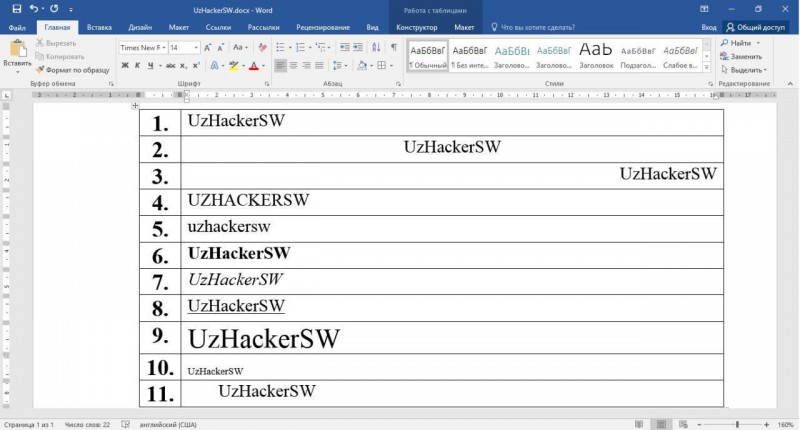The height and width of the screenshot is (430, 800).
Task: Switch to the Конструктор table tools tab
Action: point(417,28)
